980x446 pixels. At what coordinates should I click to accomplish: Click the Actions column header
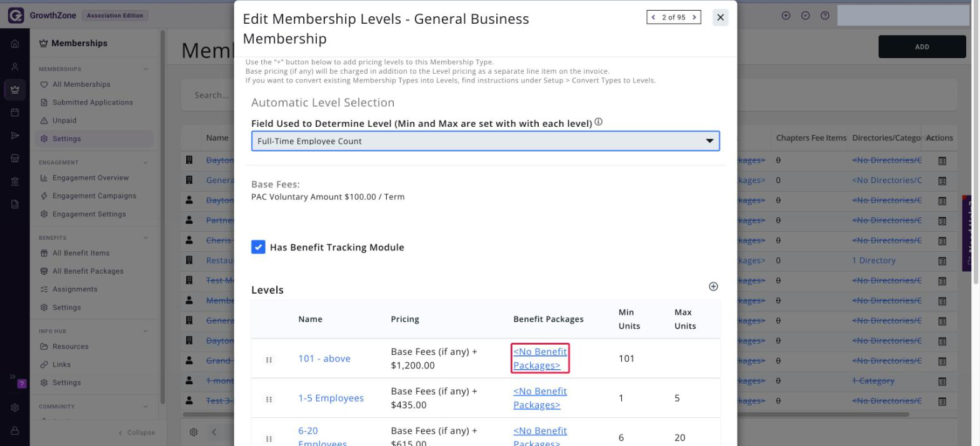939,138
